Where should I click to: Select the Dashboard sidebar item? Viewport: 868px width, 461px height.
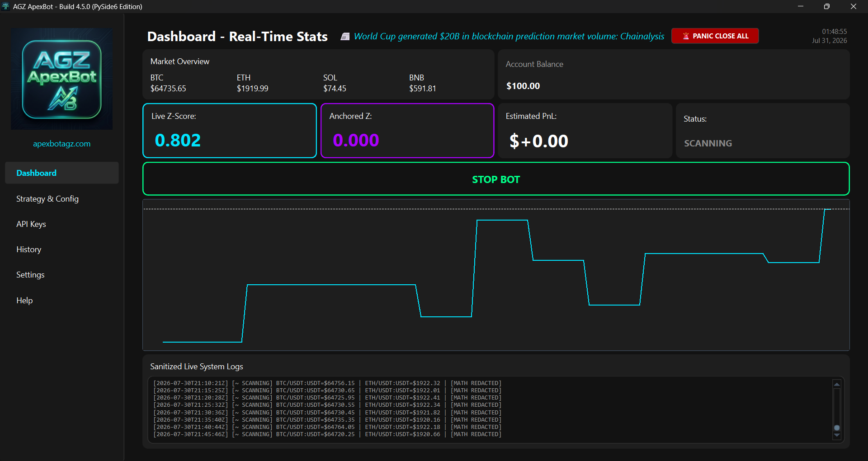62,173
